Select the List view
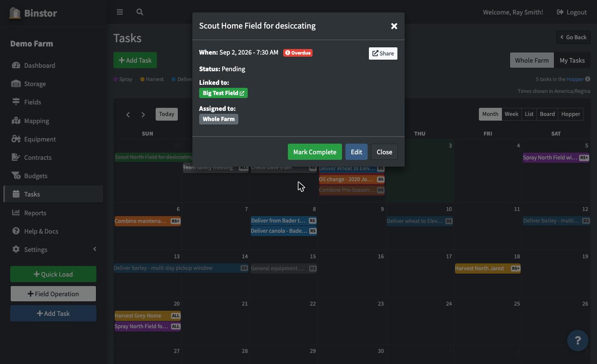The width and height of the screenshot is (597, 364). coord(529,114)
